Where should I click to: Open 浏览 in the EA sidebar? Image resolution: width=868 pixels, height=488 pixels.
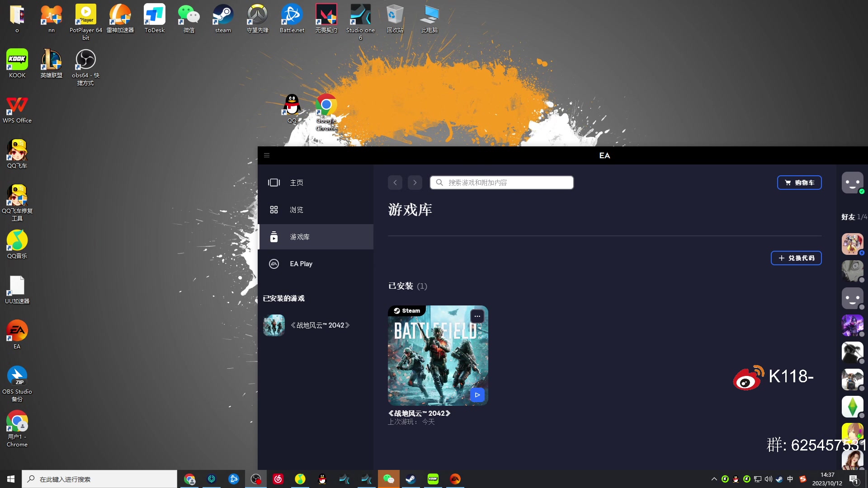click(x=316, y=210)
